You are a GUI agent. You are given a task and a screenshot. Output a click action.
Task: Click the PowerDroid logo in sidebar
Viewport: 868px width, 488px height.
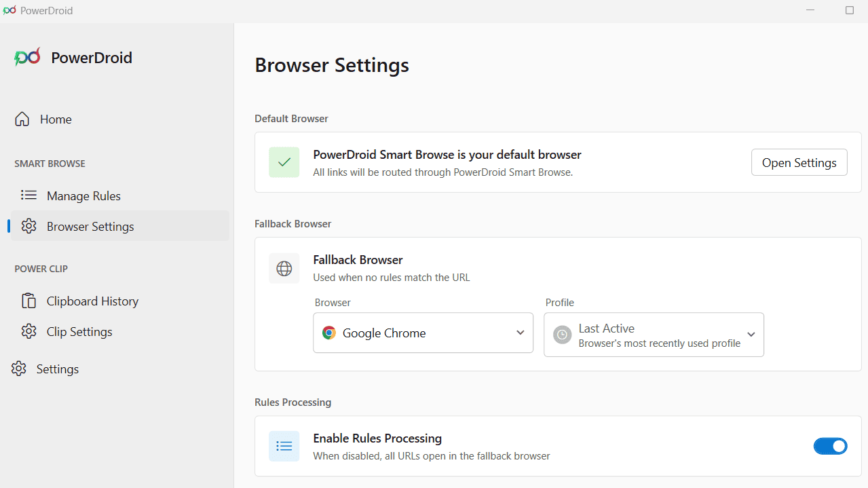(x=27, y=57)
